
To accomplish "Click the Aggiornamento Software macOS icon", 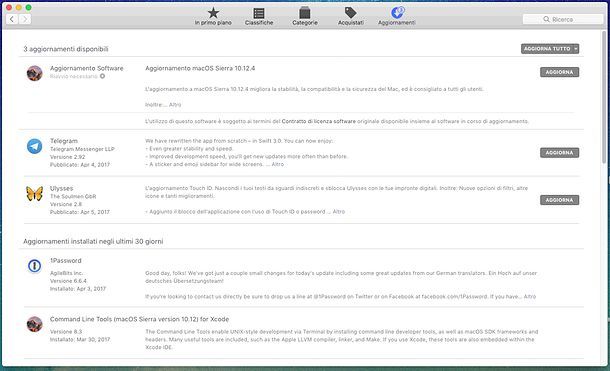I will pyautogui.click(x=35, y=73).
